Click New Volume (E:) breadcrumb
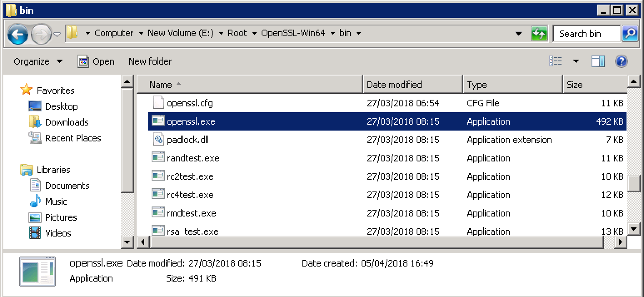The image size is (644, 297). tap(180, 33)
